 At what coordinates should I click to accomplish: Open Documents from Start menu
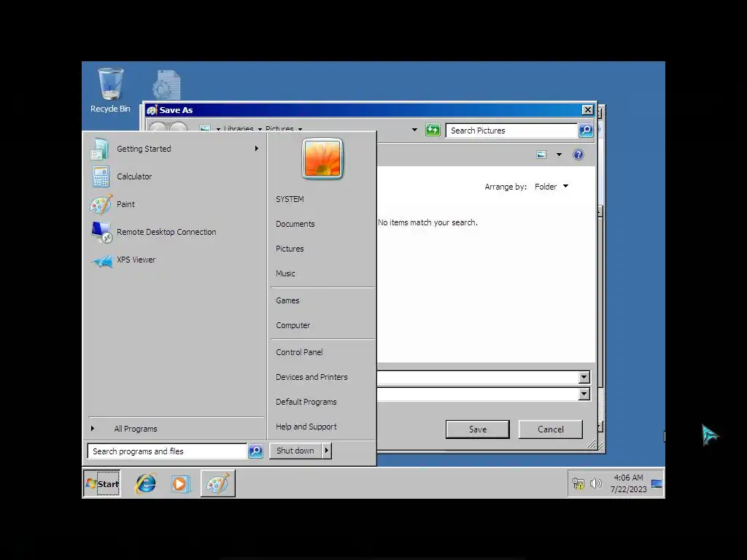[295, 224]
